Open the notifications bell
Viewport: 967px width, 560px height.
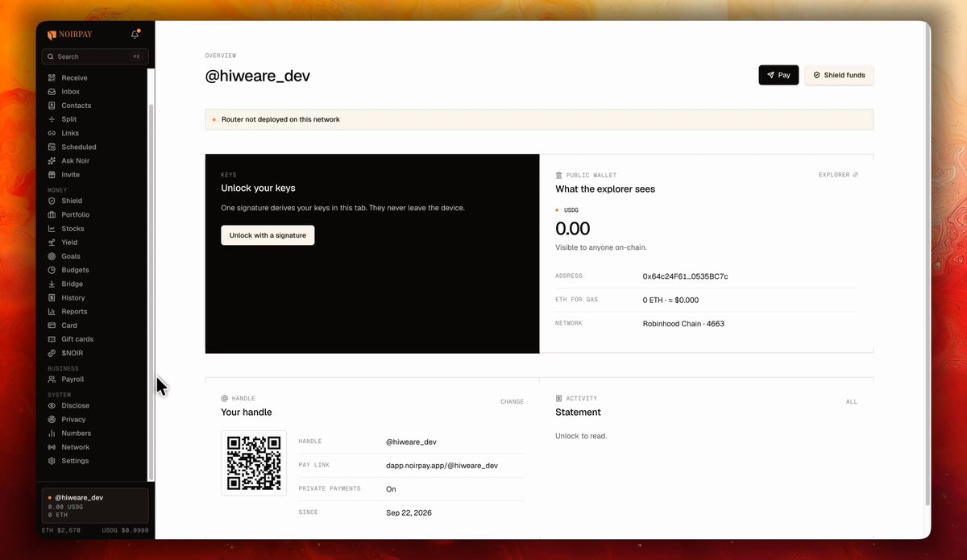click(135, 35)
